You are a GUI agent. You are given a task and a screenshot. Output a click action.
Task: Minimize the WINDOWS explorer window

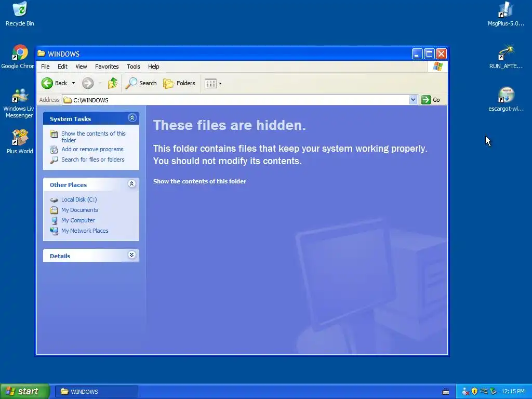coord(417,54)
